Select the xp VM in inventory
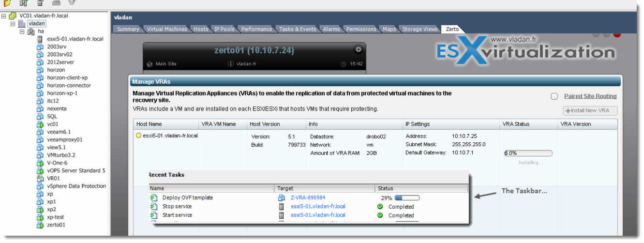Screen dimensions: 644x243 50,194
